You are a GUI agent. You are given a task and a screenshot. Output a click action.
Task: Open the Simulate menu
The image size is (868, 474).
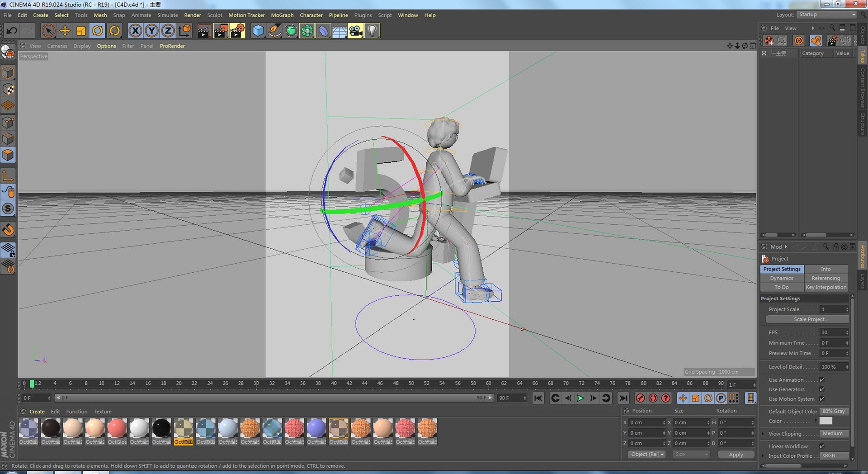(x=168, y=15)
